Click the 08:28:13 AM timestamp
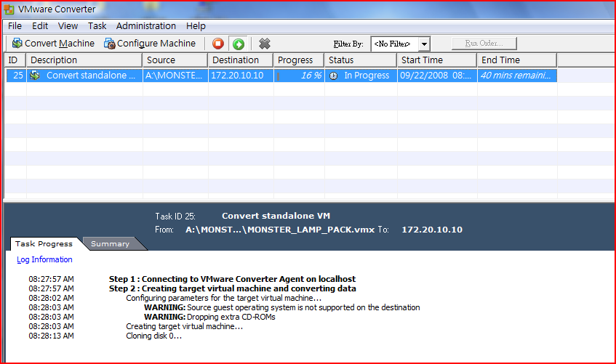Screen dimensions: 616x364 (51, 336)
